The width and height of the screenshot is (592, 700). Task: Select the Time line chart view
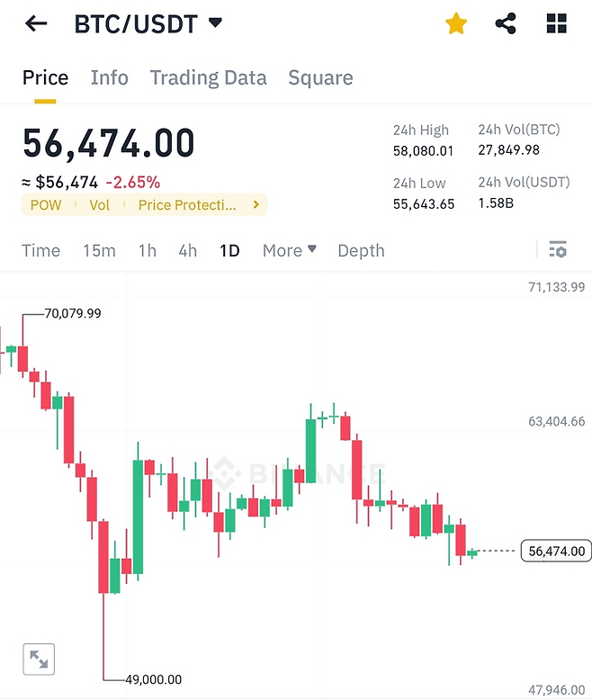[40, 250]
